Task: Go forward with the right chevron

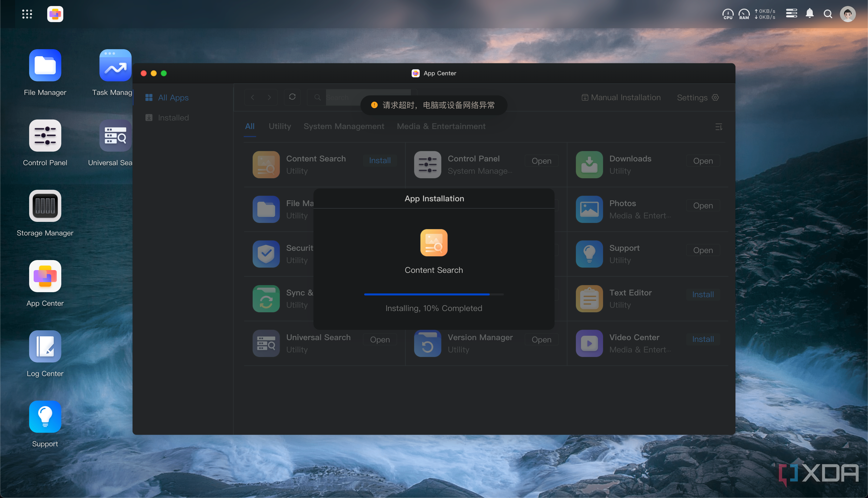Action: click(x=269, y=97)
